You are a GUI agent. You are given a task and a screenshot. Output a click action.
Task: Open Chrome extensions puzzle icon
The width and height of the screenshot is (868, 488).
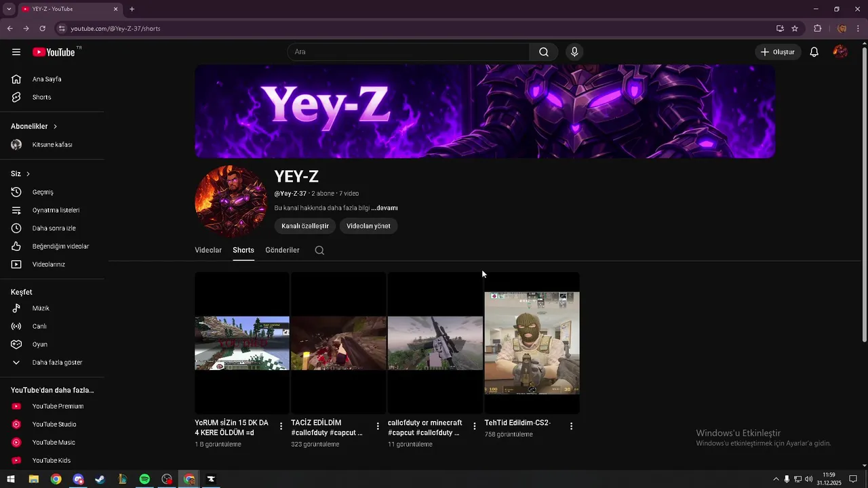[817, 28]
